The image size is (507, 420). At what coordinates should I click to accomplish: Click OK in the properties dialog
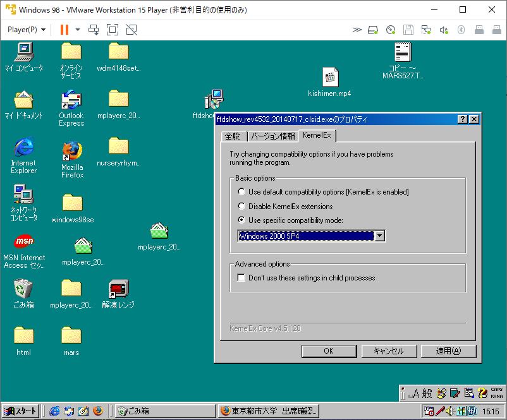tap(329, 351)
